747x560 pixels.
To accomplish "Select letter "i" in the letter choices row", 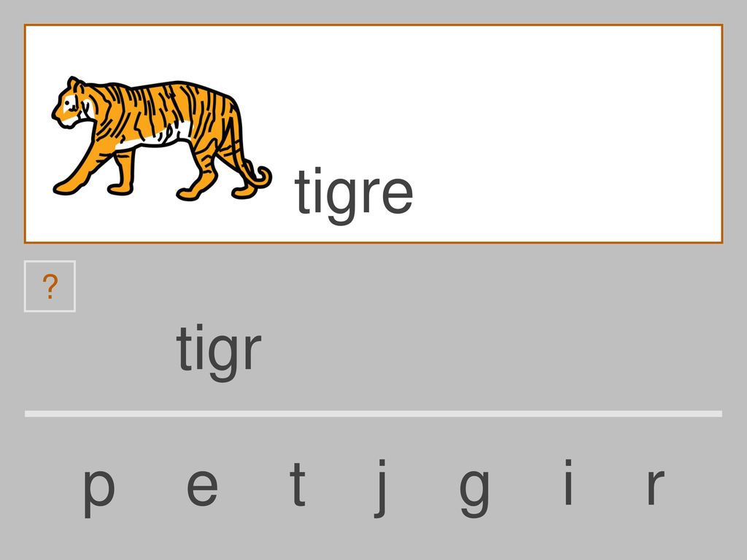I will [568, 482].
